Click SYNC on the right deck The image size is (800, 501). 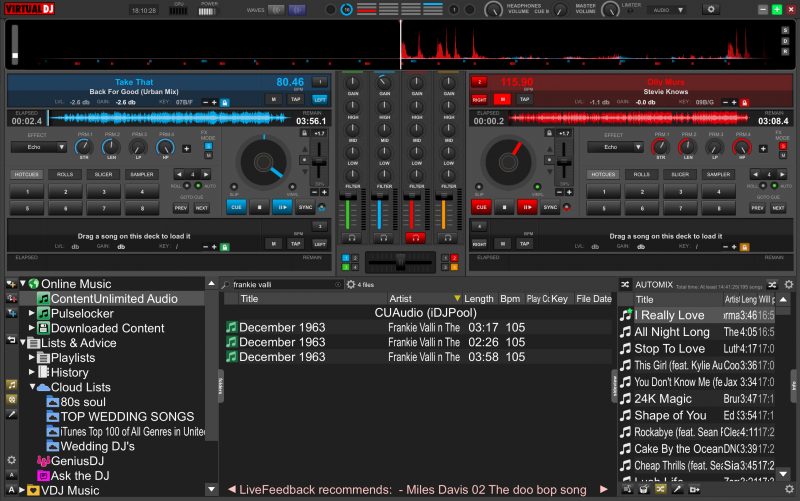click(x=549, y=207)
